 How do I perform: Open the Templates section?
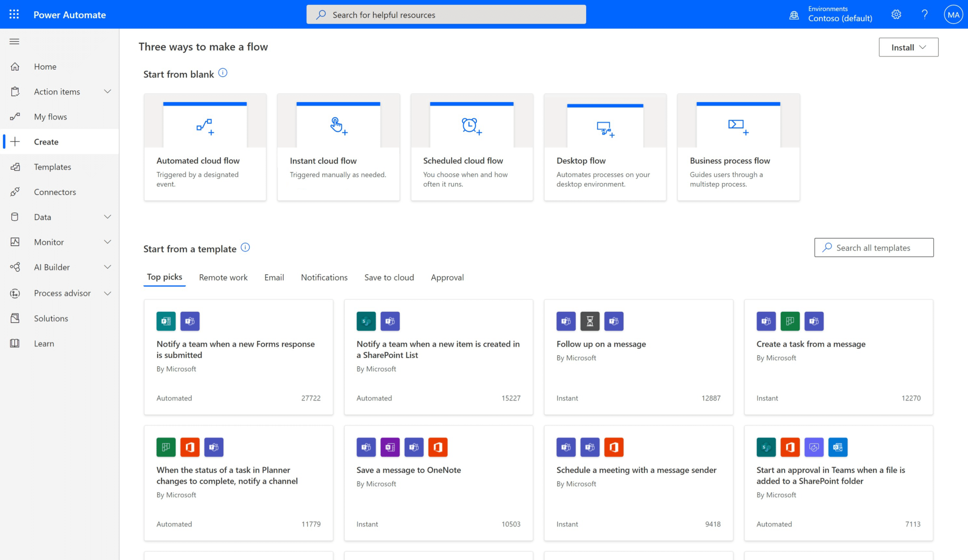point(52,167)
